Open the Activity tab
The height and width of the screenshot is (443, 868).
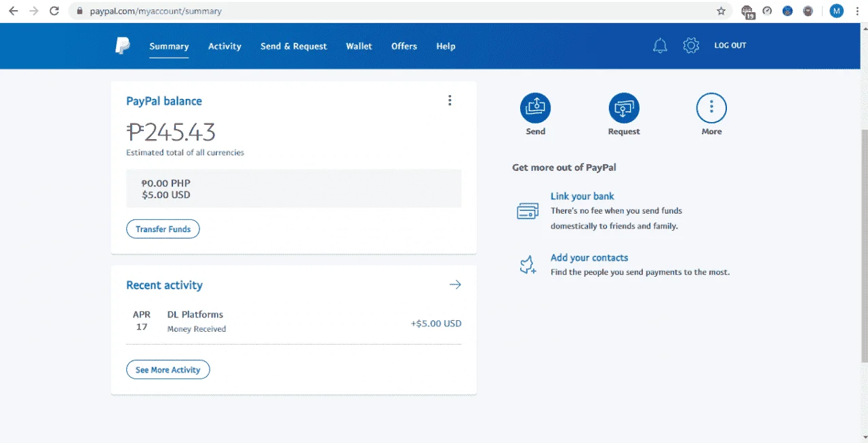pyautogui.click(x=224, y=46)
